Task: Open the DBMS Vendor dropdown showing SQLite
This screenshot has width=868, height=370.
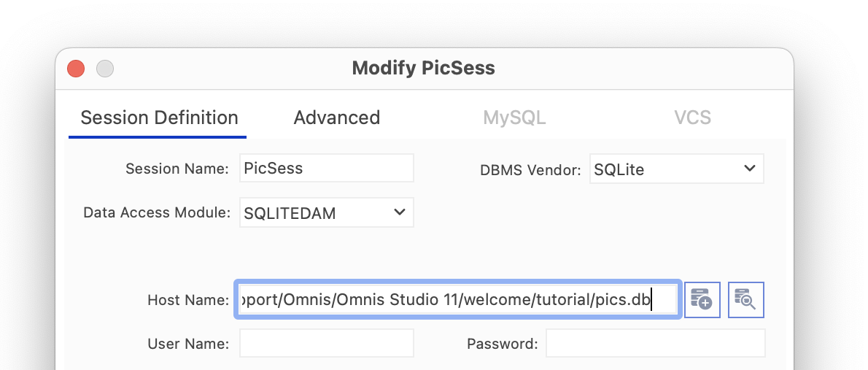Action: coord(676,169)
